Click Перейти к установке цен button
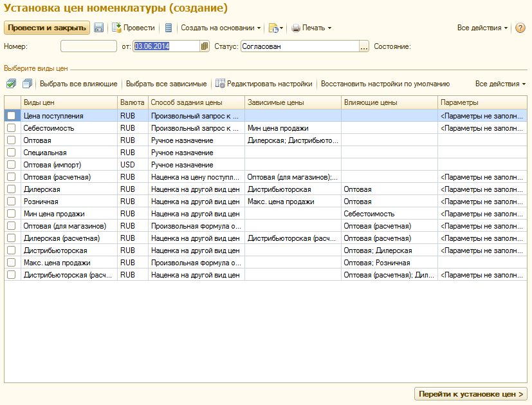 point(470,393)
